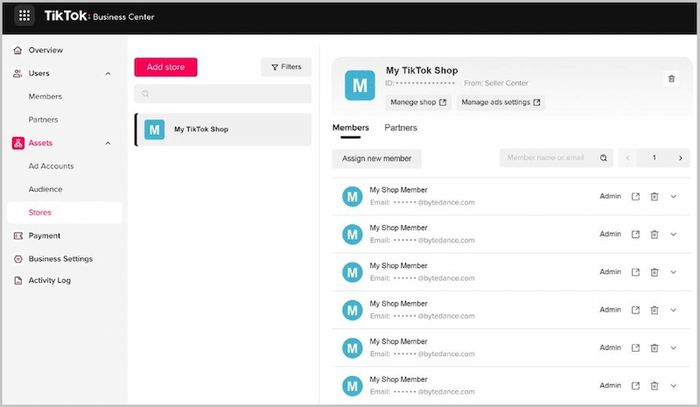700x407 pixels.
Task: Click the Overview home icon
Action: pos(17,50)
